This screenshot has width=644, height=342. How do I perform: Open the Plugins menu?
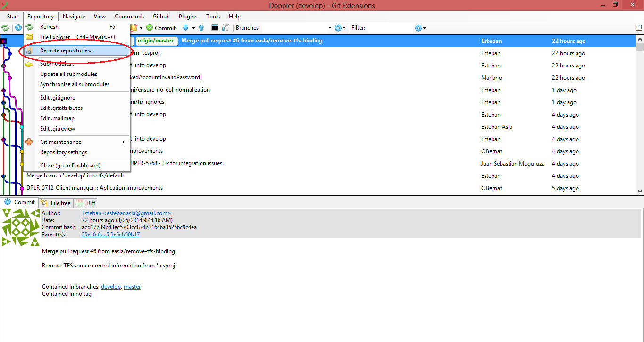click(188, 16)
